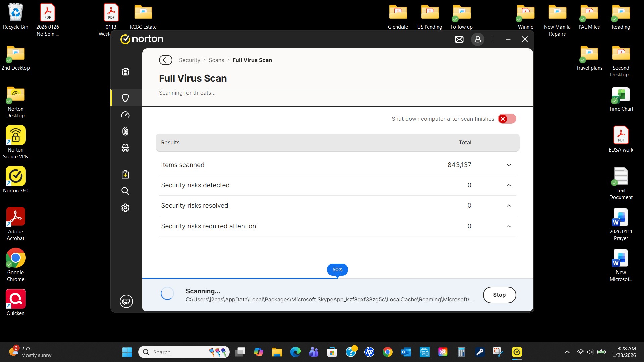Go to Scans breadcrumb

pyautogui.click(x=216, y=60)
